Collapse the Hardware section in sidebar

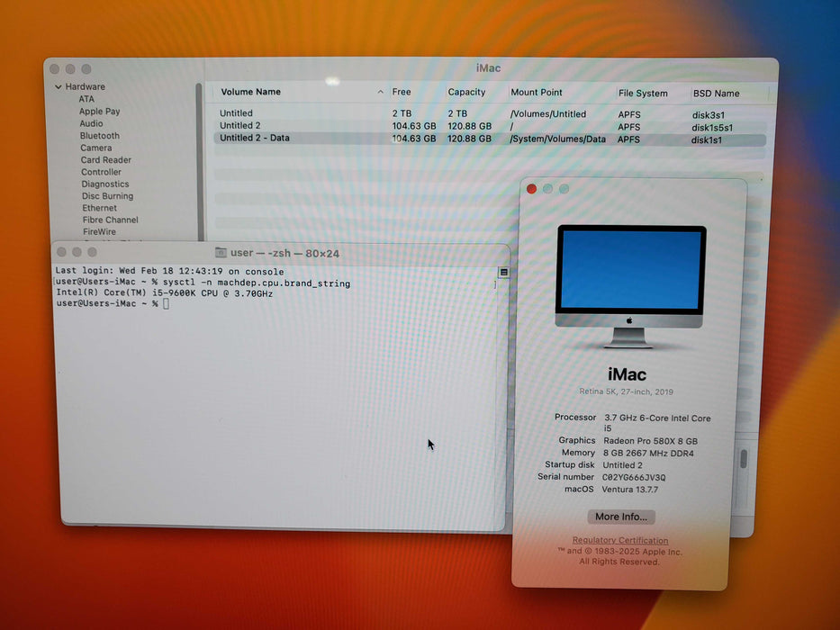point(58,86)
